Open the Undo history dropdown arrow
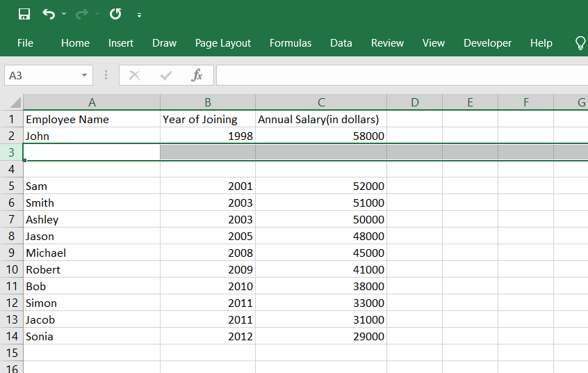588x373 pixels. (64, 14)
